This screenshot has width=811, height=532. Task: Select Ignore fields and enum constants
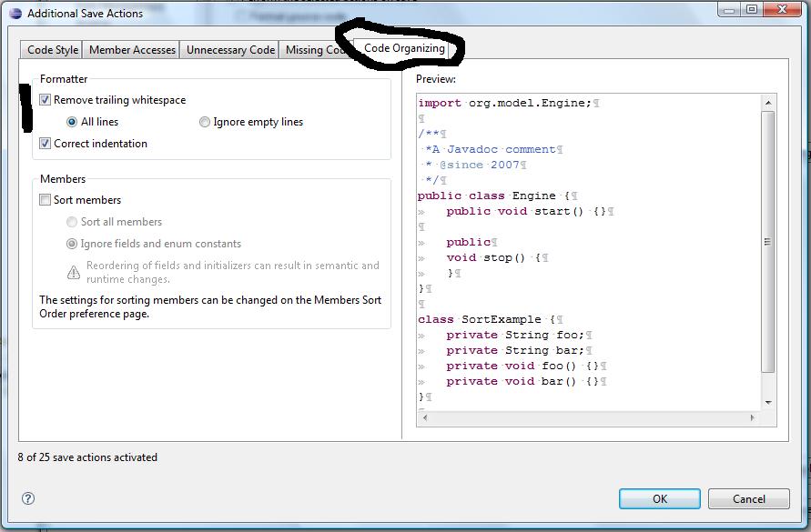pos(72,244)
